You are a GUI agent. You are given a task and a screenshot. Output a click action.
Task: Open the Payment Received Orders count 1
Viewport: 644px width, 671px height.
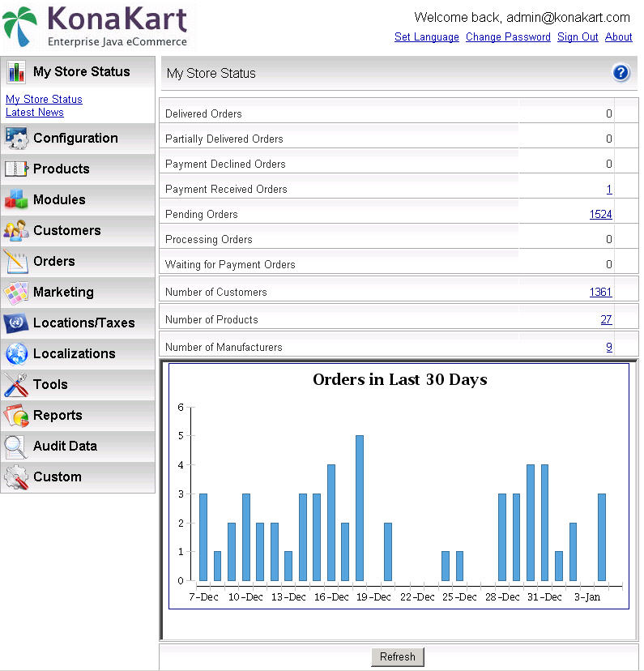[609, 189]
